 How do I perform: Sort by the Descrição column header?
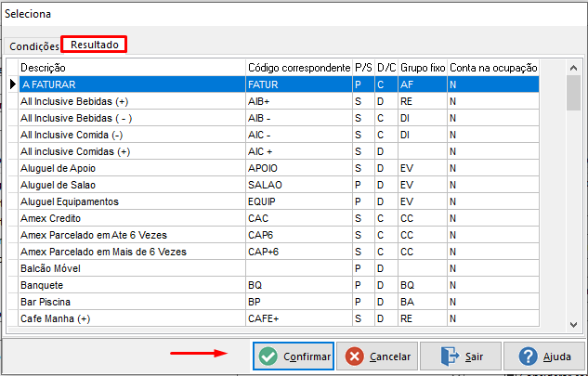[x=132, y=68]
